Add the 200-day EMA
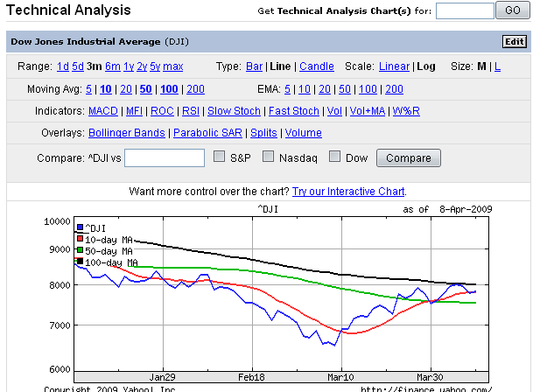533x392 pixels. click(395, 89)
